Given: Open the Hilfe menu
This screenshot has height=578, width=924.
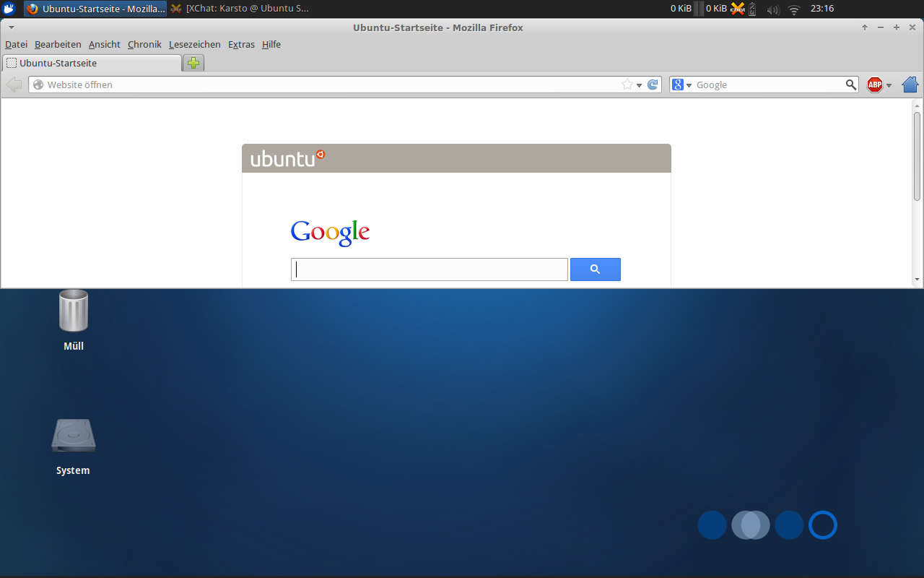Looking at the screenshot, I should pos(271,44).
